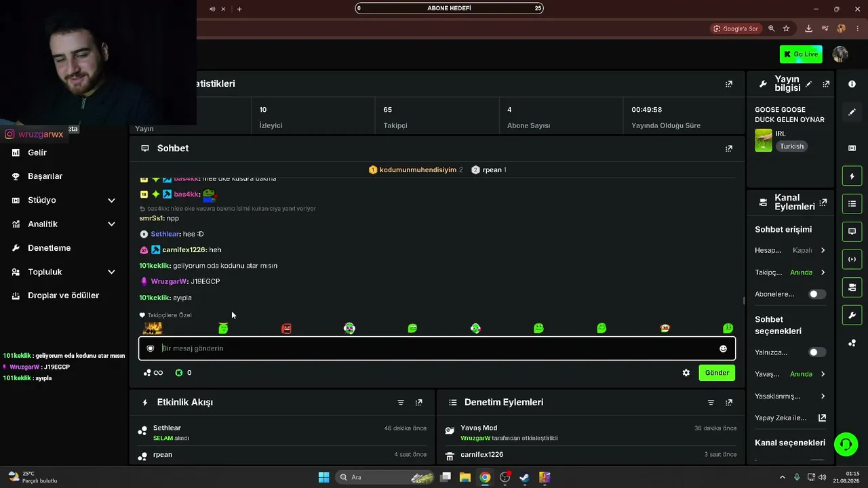Image resolution: width=868 pixels, height=488 pixels.
Task: Click the Go Live button
Action: [x=801, y=54]
